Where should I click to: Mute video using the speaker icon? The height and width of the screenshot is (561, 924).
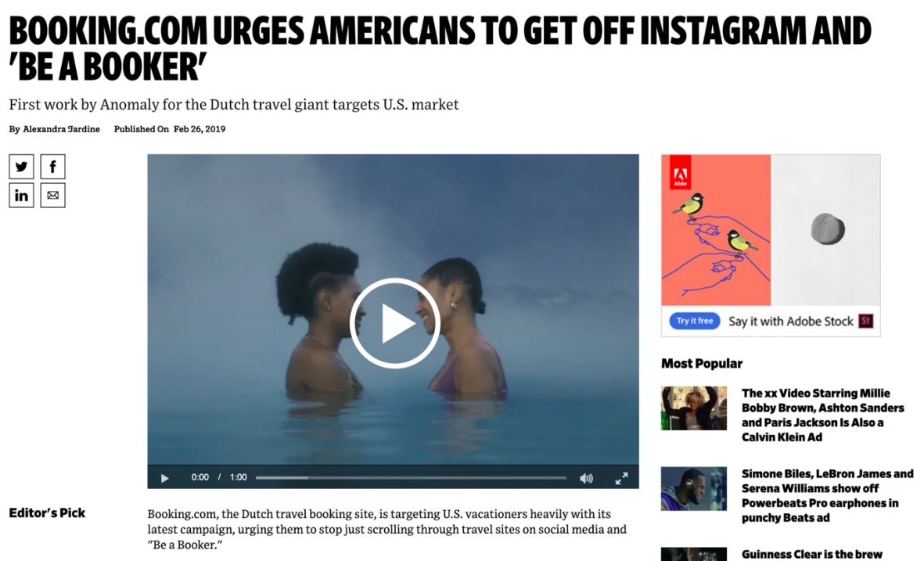[586, 478]
